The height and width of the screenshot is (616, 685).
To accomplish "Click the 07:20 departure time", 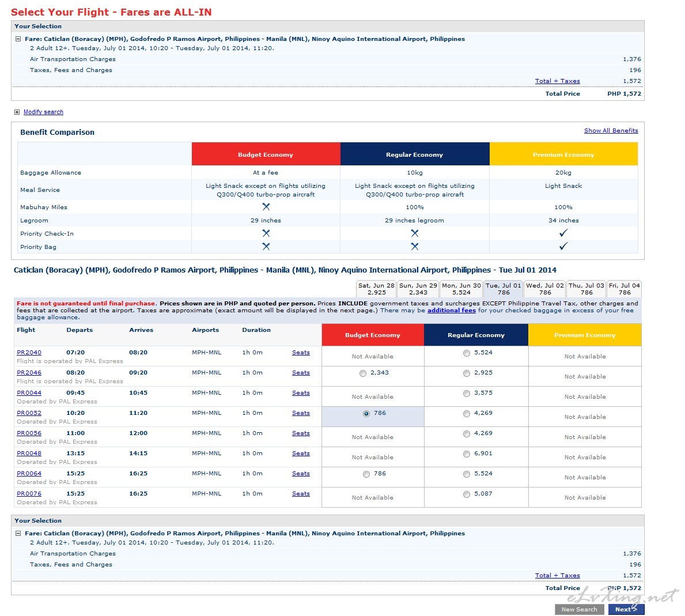I will (75, 353).
